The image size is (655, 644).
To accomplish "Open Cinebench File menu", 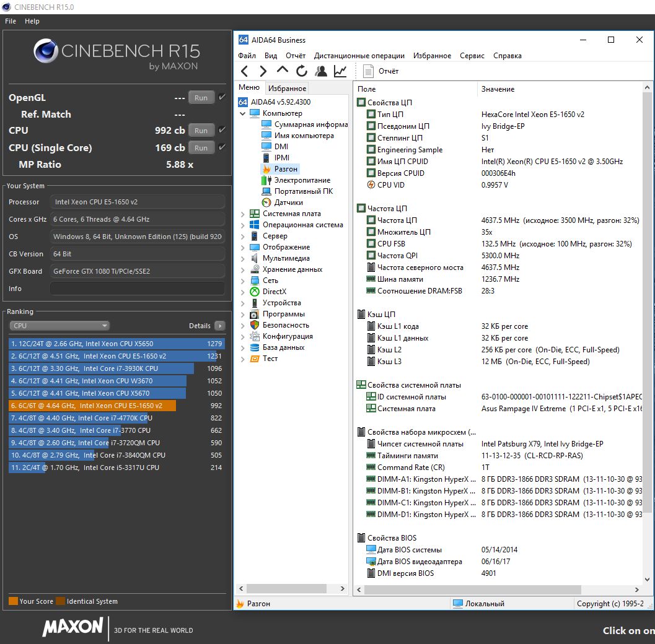I will pyautogui.click(x=11, y=21).
